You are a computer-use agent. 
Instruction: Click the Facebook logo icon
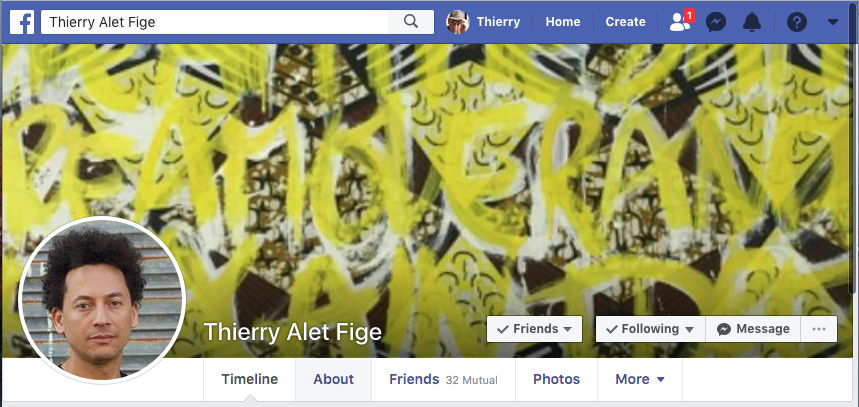[22, 22]
